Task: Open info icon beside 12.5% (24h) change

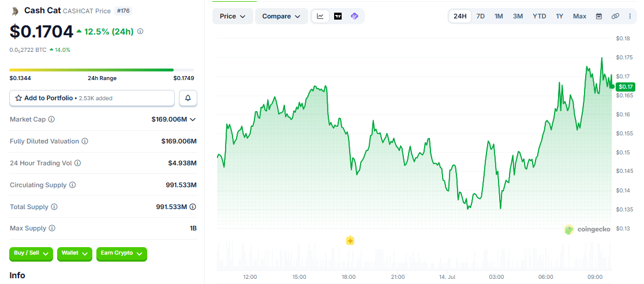Action: point(140,31)
